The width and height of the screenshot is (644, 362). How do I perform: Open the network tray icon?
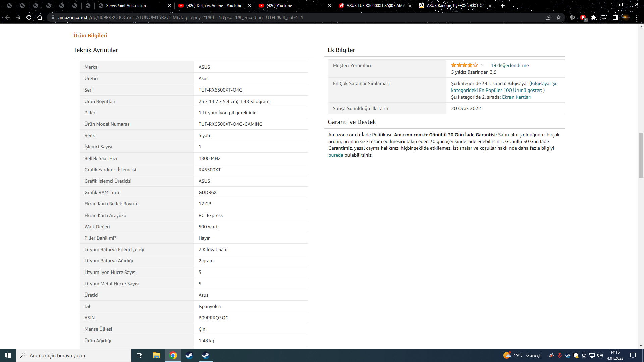(592, 355)
